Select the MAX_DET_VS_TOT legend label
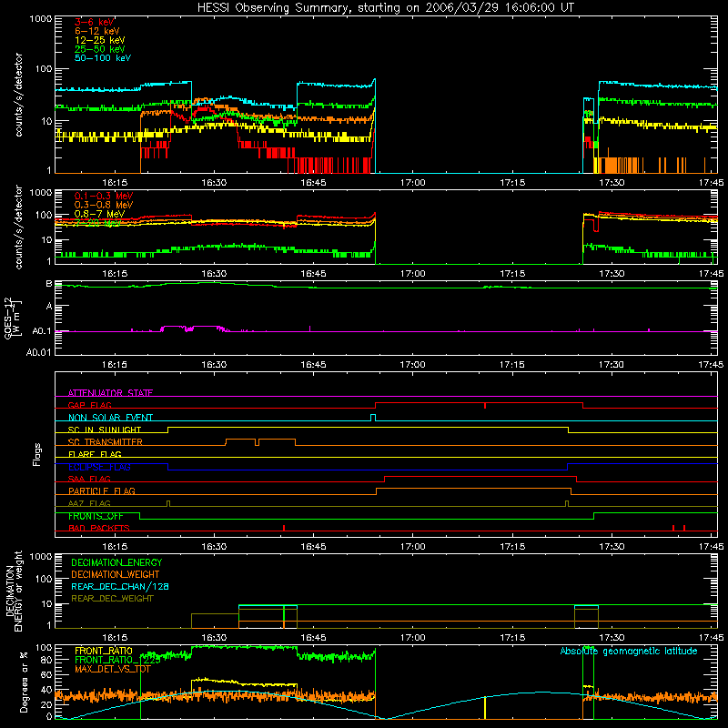 click(112, 669)
